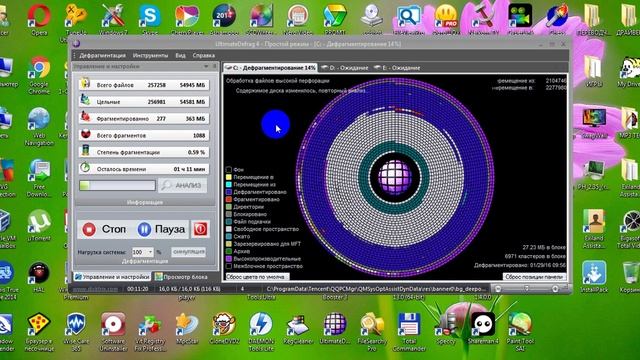Click the симуляция button
The height and width of the screenshot is (360, 640).
click(x=189, y=252)
